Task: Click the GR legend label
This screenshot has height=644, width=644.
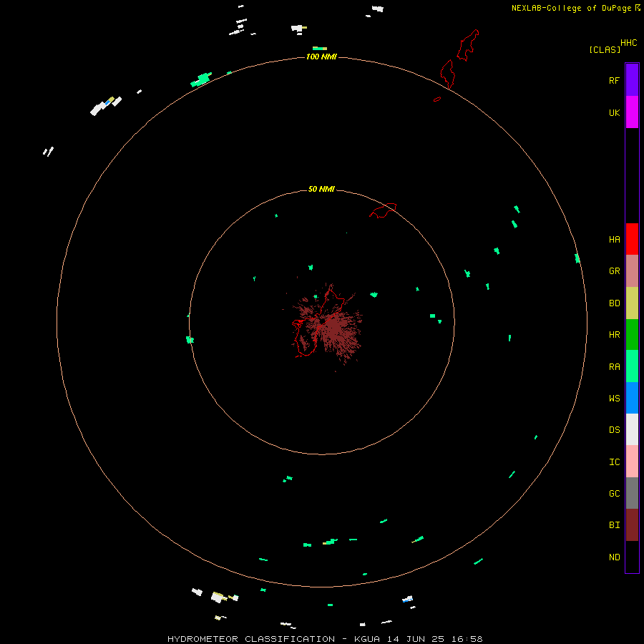Action: pyautogui.click(x=614, y=271)
